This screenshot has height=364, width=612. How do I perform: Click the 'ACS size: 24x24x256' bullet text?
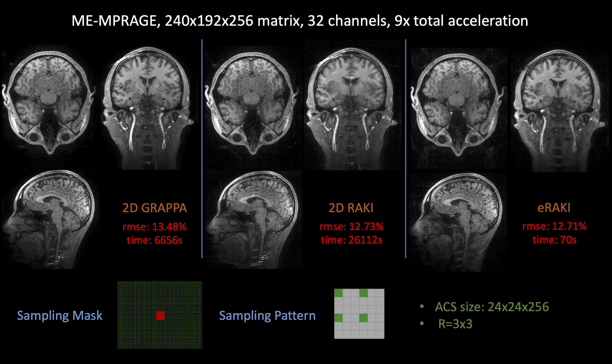[492, 307]
